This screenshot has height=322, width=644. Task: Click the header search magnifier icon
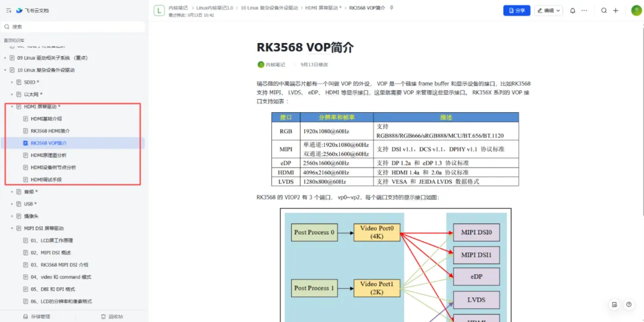603,11
